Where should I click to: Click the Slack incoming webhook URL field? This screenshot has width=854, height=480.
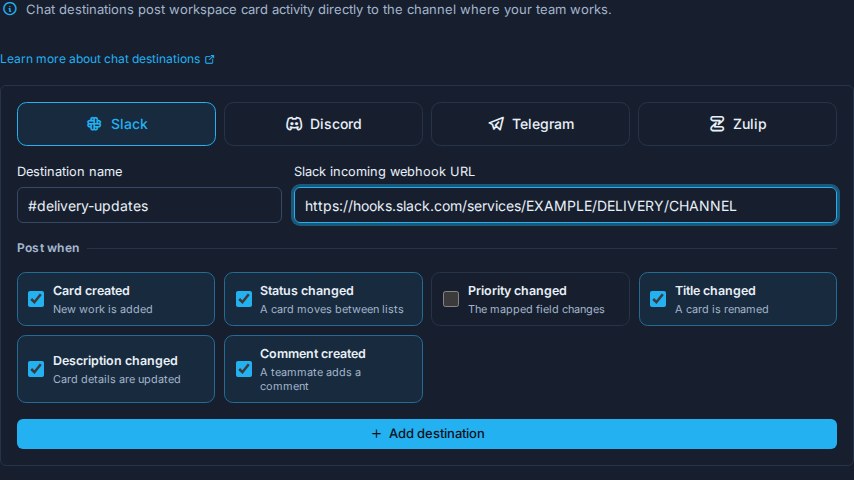[565, 205]
